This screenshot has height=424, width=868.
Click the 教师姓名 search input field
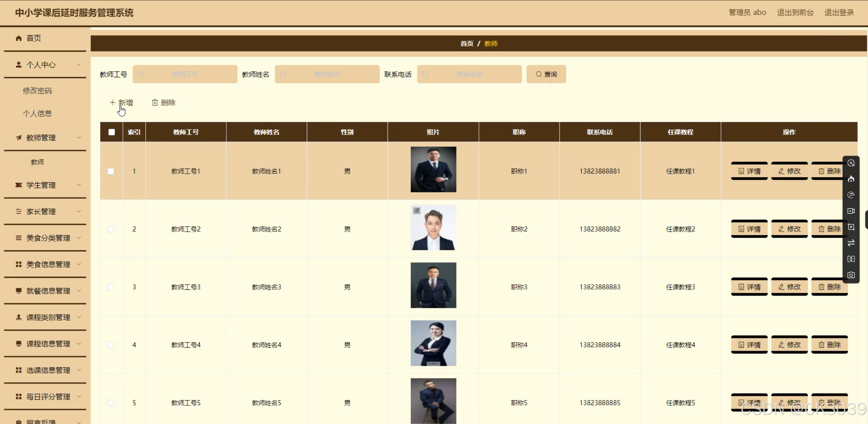pos(327,74)
